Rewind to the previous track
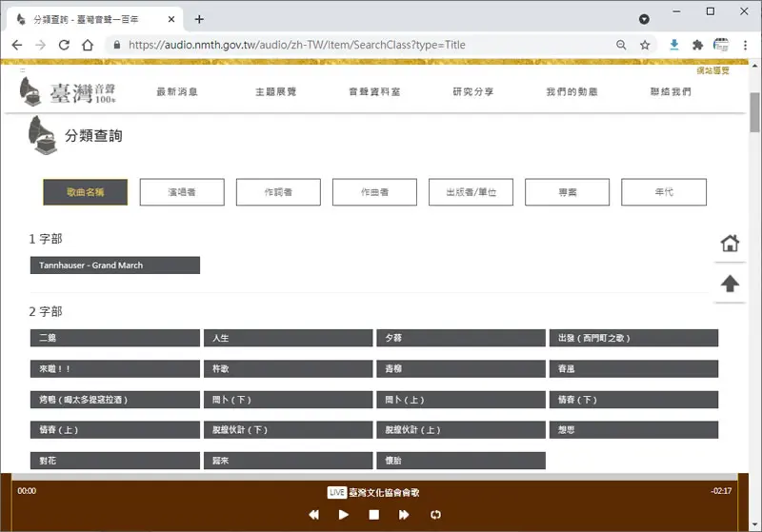Viewport: 762px width, 532px height. (314, 515)
